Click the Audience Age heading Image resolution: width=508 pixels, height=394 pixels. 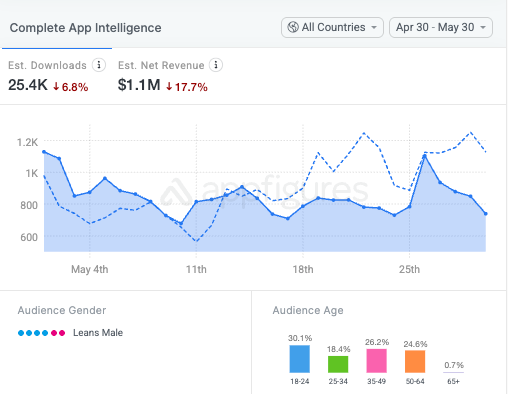click(x=308, y=310)
